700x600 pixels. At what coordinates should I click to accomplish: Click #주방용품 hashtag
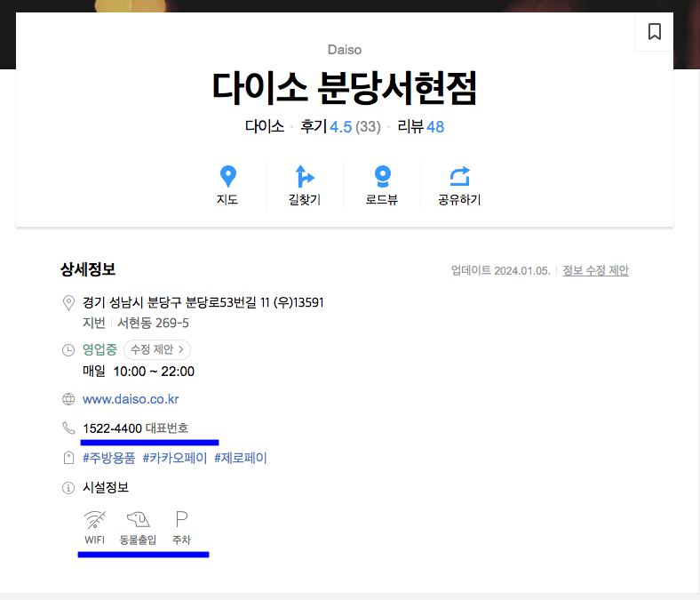108,458
